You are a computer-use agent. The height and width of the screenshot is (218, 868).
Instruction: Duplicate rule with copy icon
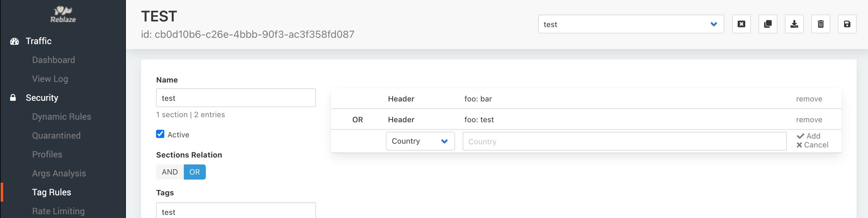click(x=768, y=24)
